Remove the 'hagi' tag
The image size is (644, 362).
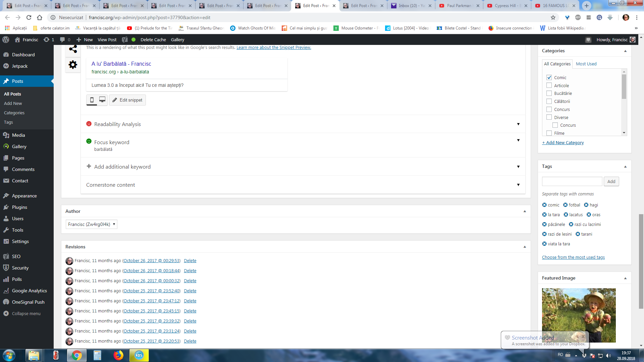(586, 205)
